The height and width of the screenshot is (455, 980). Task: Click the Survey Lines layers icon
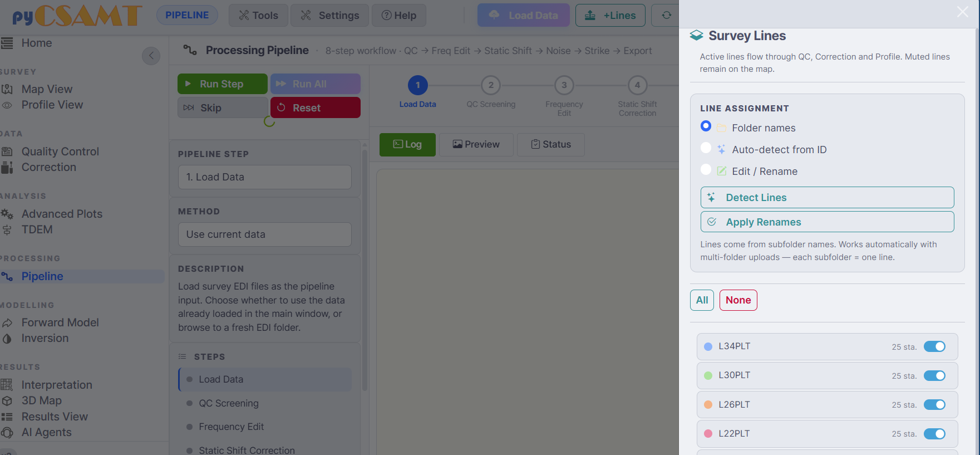pyautogui.click(x=696, y=36)
